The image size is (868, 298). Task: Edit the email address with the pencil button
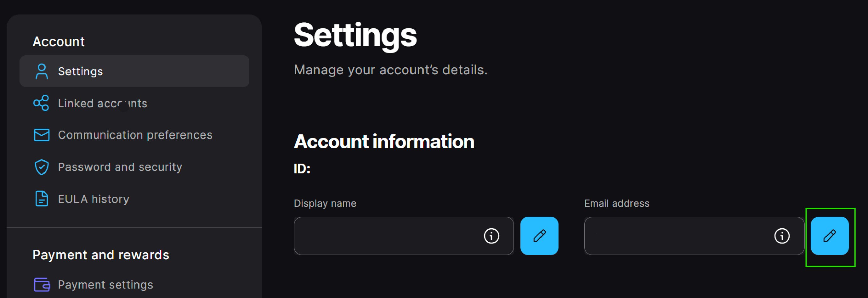tap(830, 236)
